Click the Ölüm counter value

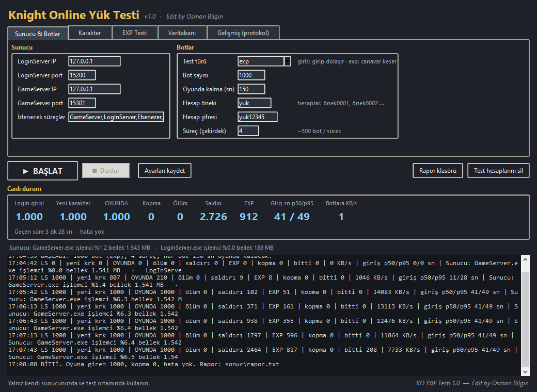click(x=180, y=217)
